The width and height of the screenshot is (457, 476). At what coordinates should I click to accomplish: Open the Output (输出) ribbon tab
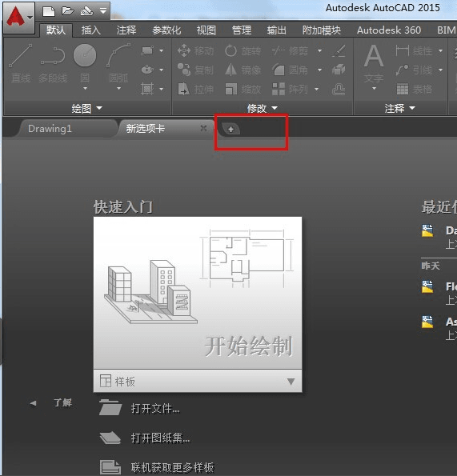277,30
